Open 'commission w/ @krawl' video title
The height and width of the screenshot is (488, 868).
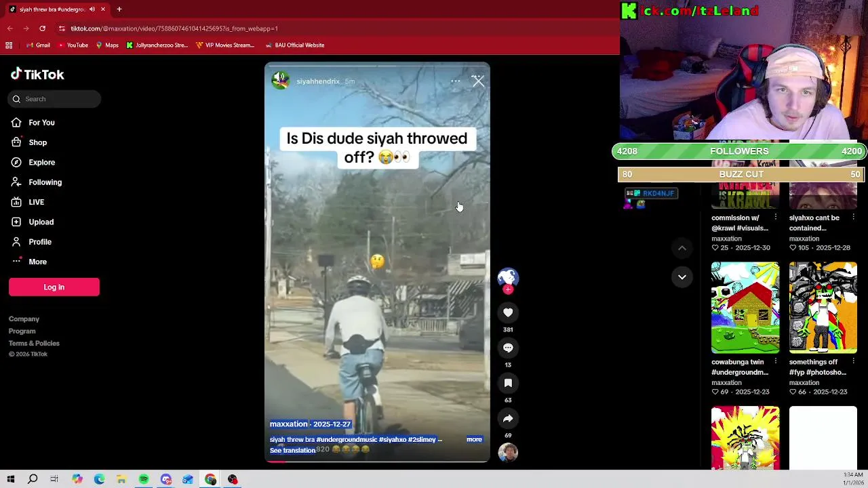739,223
